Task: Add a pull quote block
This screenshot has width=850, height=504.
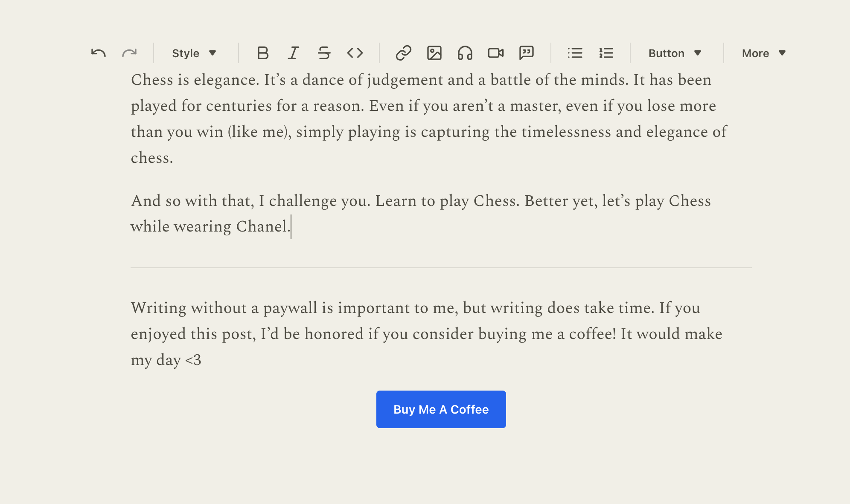Action: tap(526, 53)
